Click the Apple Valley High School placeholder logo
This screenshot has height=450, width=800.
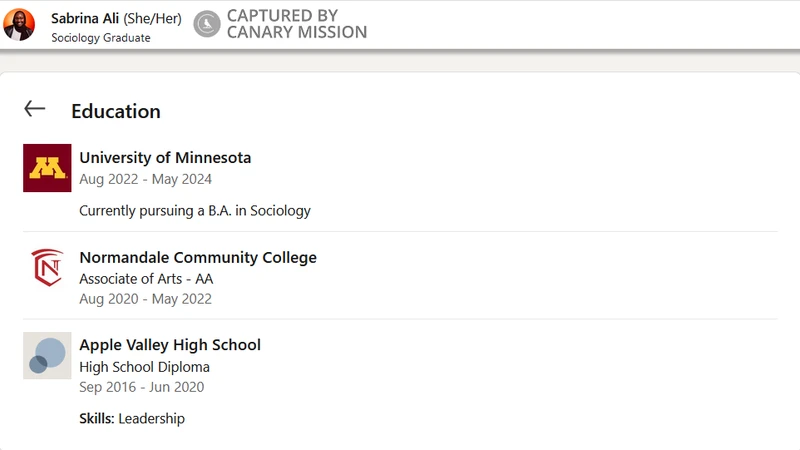click(x=47, y=356)
